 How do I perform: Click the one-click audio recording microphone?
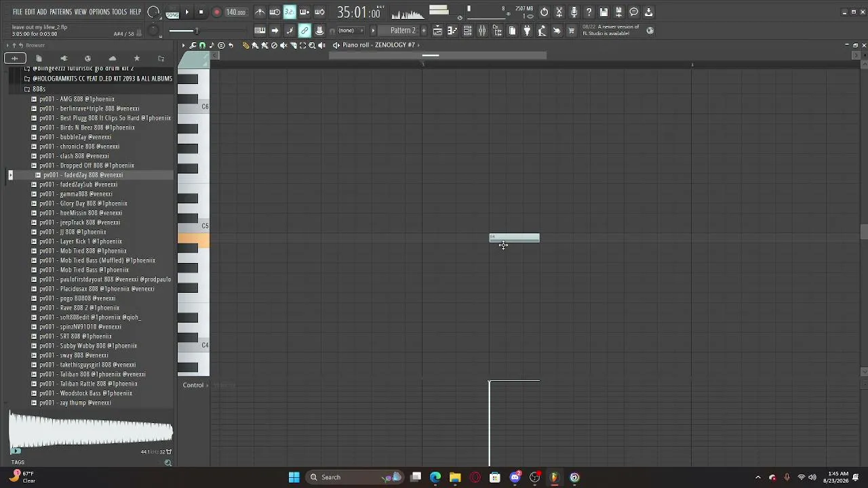coord(574,12)
